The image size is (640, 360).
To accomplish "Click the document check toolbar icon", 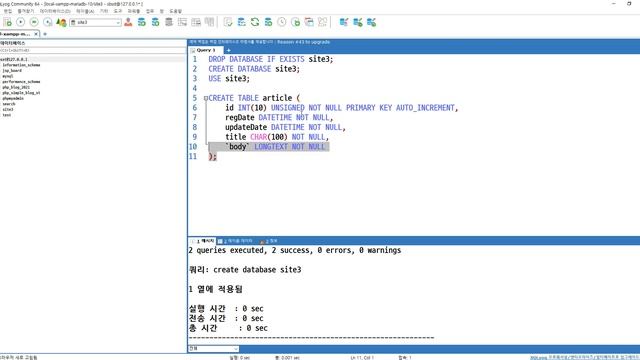I will tap(228, 22).
